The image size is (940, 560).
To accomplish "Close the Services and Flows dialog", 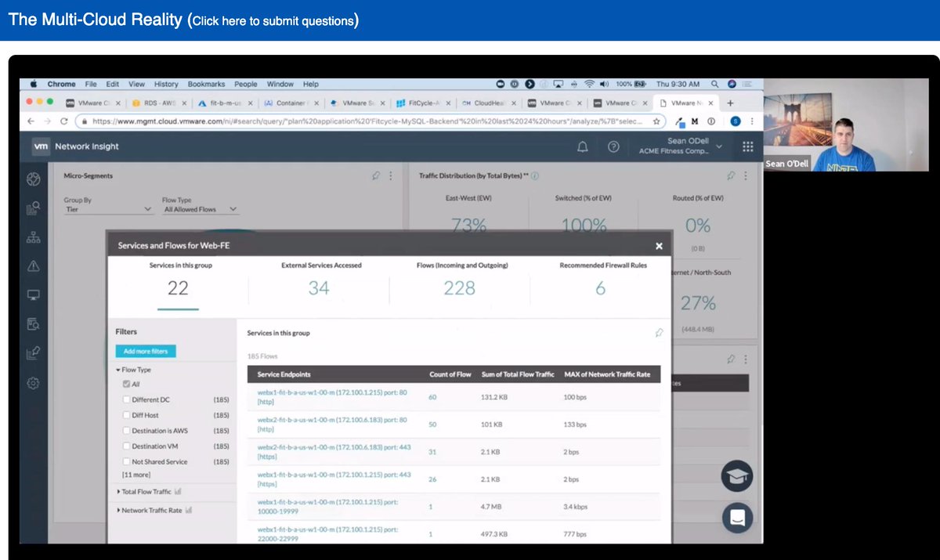I will click(x=659, y=246).
